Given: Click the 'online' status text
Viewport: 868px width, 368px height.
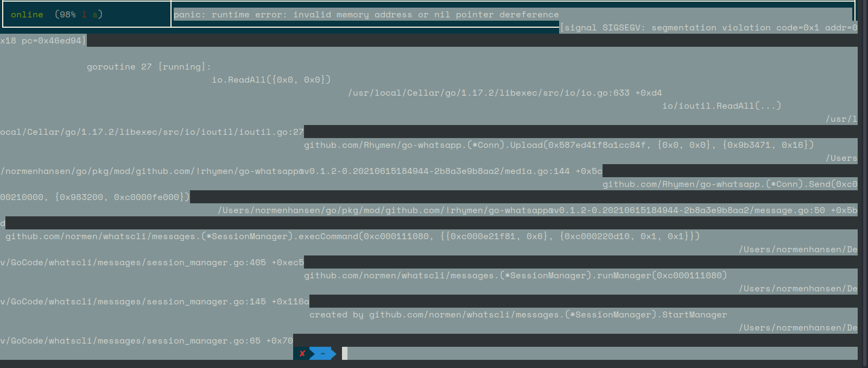Looking at the screenshot, I should click(x=27, y=15).
